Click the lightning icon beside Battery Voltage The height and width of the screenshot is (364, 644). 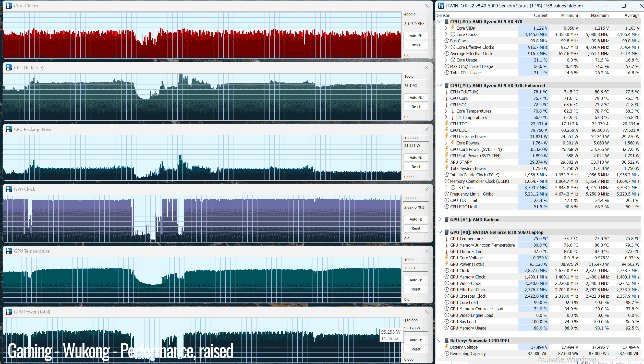[446, 347]
